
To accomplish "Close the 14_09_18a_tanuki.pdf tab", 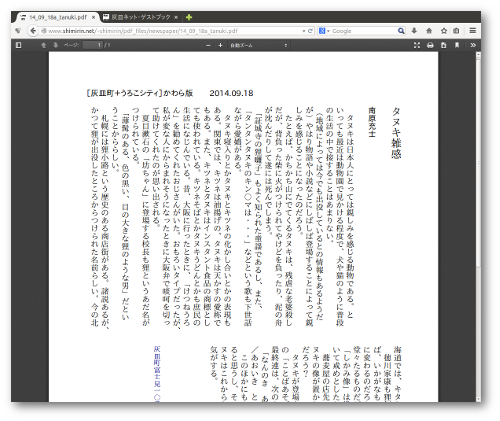I will (x=94, y=17).
